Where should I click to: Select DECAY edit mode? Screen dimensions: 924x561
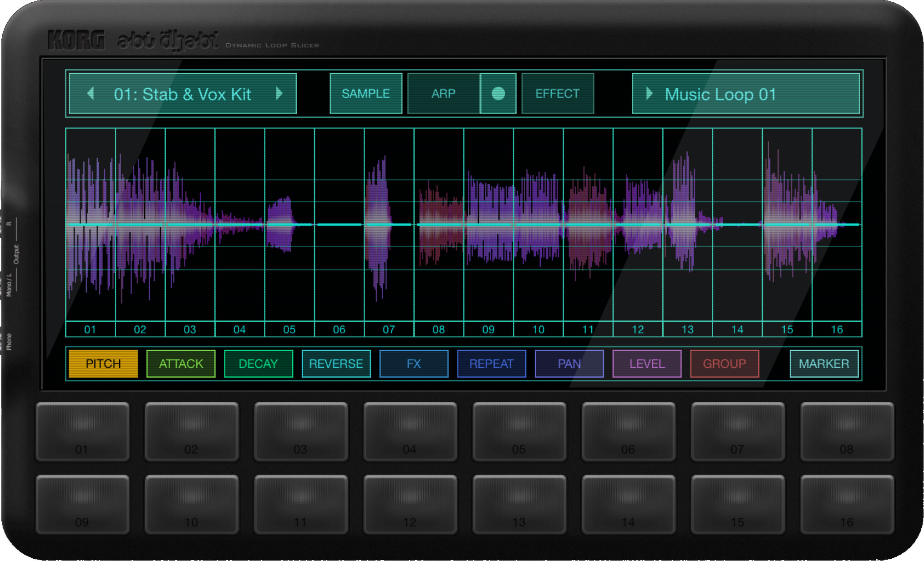point(259,363)
